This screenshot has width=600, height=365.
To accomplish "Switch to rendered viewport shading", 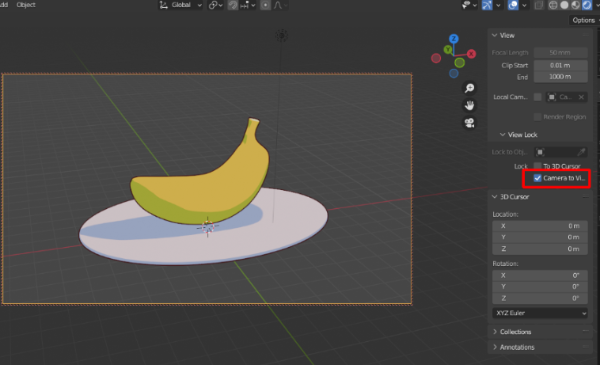I will coord(587,5).
